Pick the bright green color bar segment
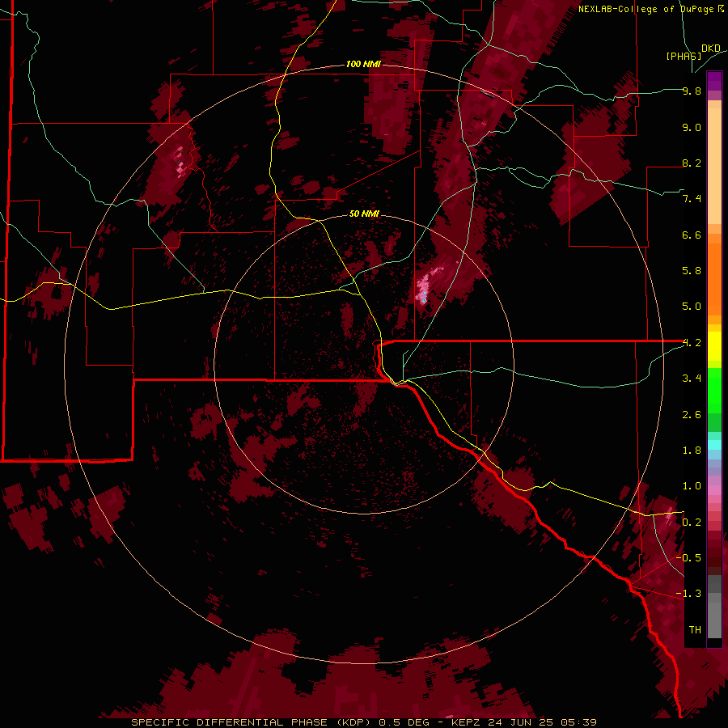 pyautogui.click(x=714, y=391)
